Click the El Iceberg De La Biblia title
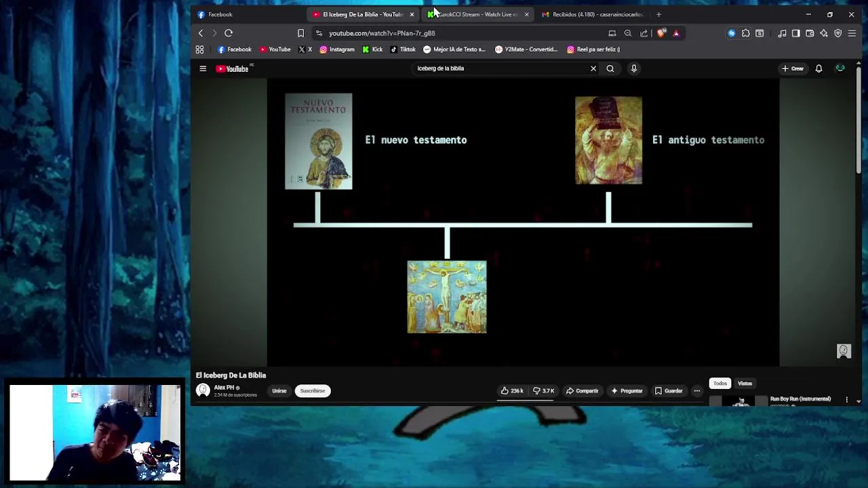 (x=231, y=375)
